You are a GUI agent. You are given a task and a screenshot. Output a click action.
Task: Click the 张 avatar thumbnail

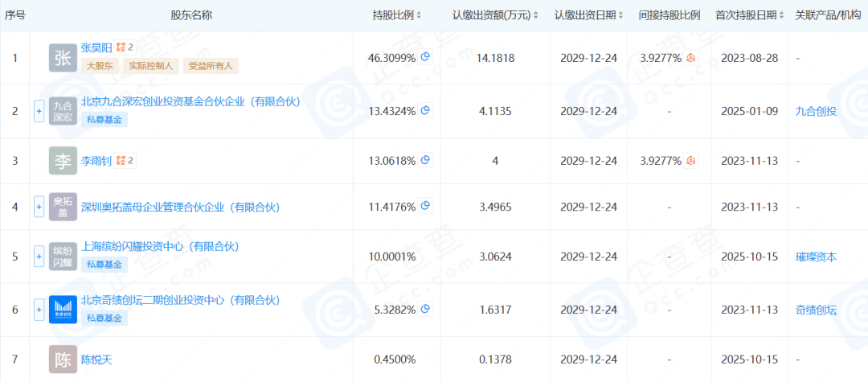tap(63, 58)
